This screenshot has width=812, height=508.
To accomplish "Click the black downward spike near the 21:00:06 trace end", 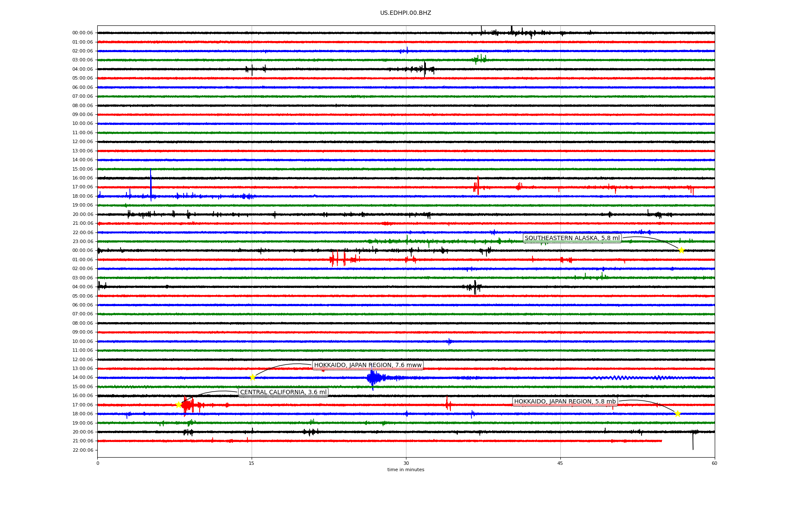I will click(693, 441).
